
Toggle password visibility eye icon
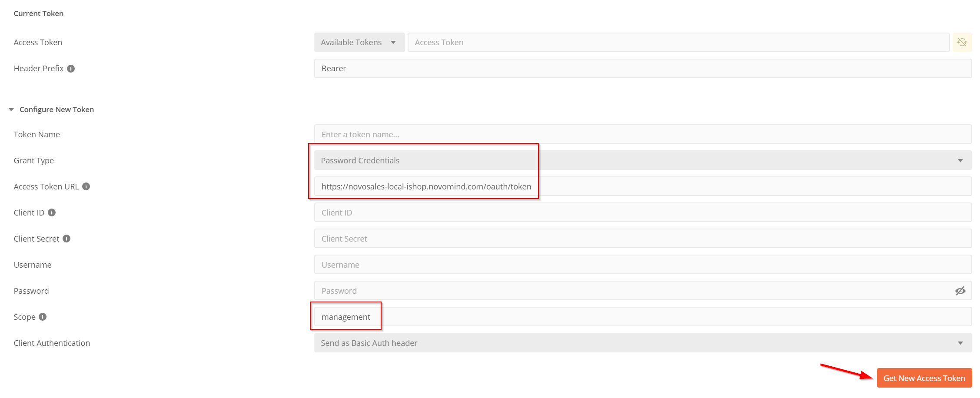[x=960, y=291]
